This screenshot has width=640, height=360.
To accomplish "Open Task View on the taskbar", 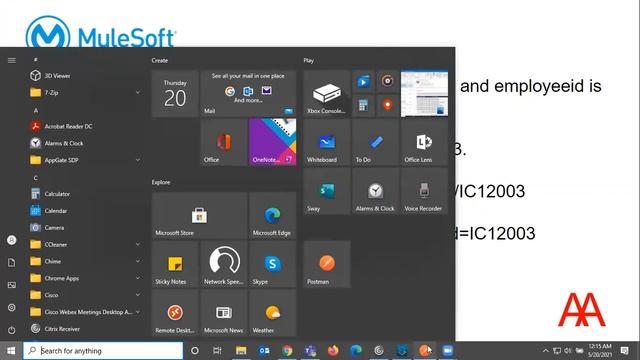I will point(217,351).
